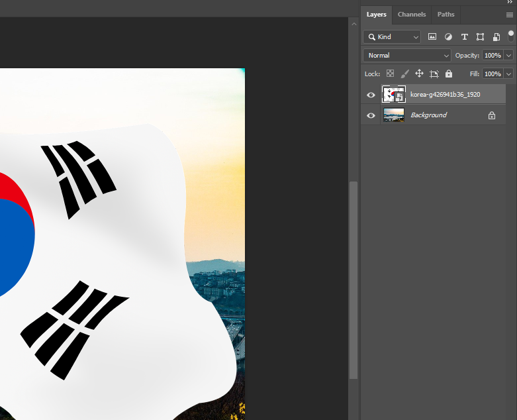
Task: Select the Layers tab
Action: (x=376, y=15)
